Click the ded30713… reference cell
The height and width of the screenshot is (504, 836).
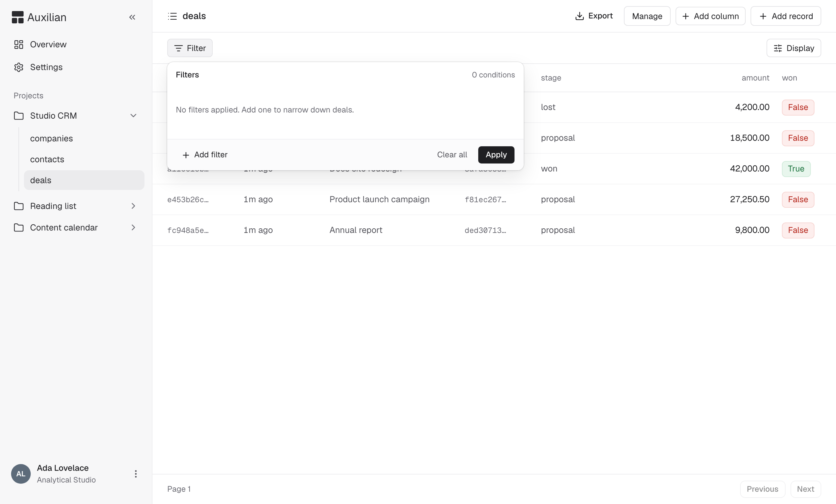[x=485, y=230]
